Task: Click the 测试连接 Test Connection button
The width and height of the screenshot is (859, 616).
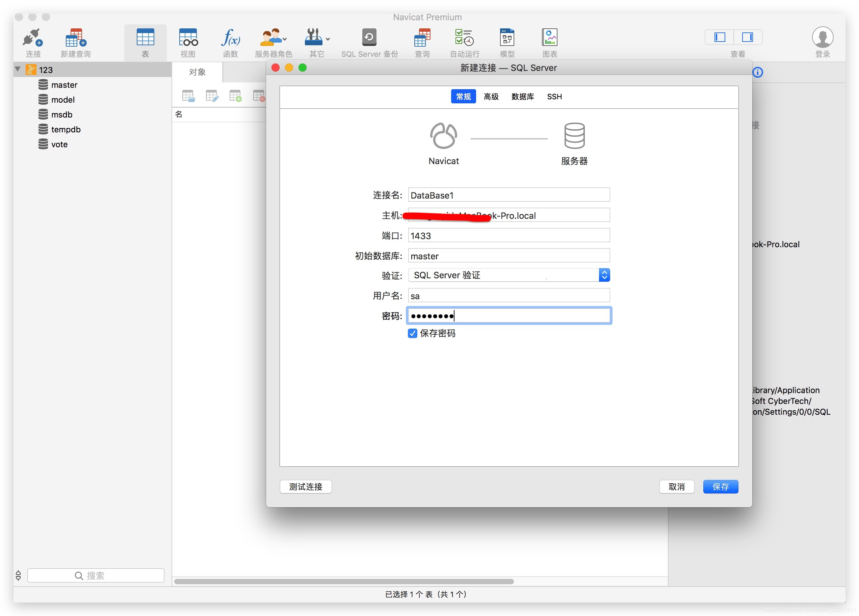Action: (306, 487)
